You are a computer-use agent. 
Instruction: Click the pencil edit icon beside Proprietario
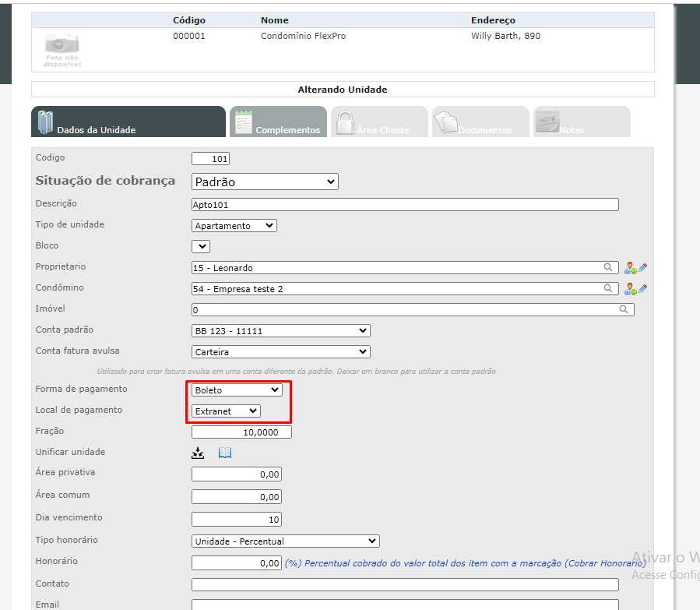tap(643, 268)
